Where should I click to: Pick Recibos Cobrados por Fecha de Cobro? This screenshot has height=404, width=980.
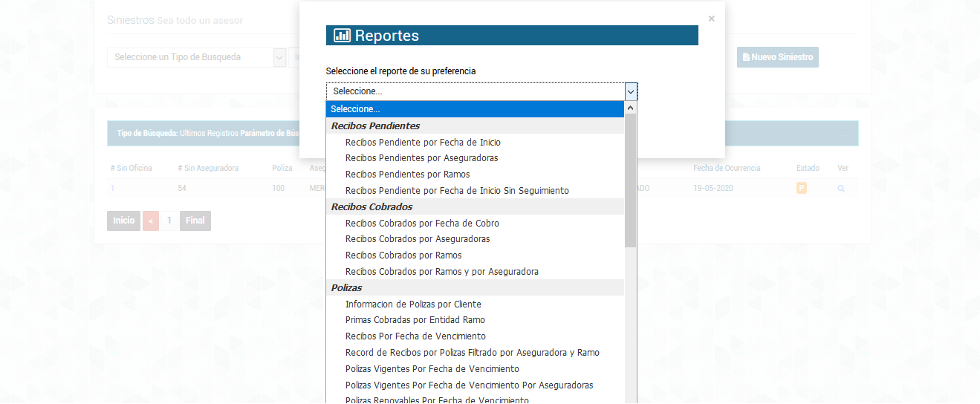422,223
